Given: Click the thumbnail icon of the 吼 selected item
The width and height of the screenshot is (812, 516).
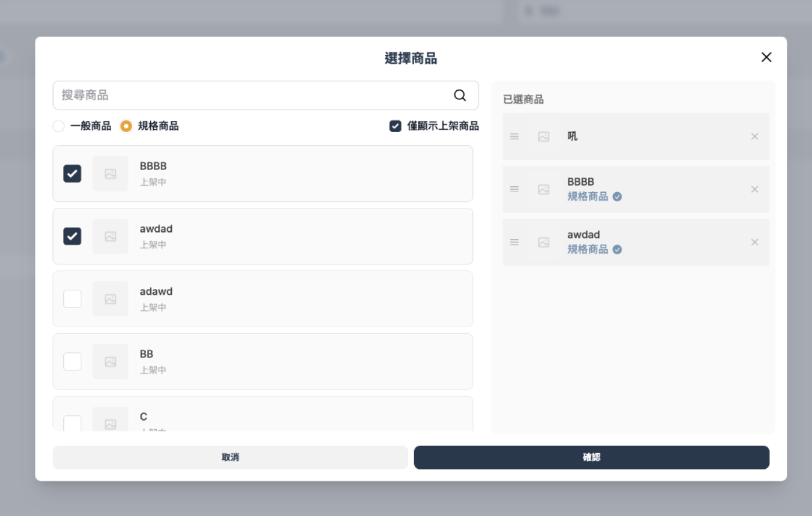Looking at the screenshot, I should click(x=544, y=136).
